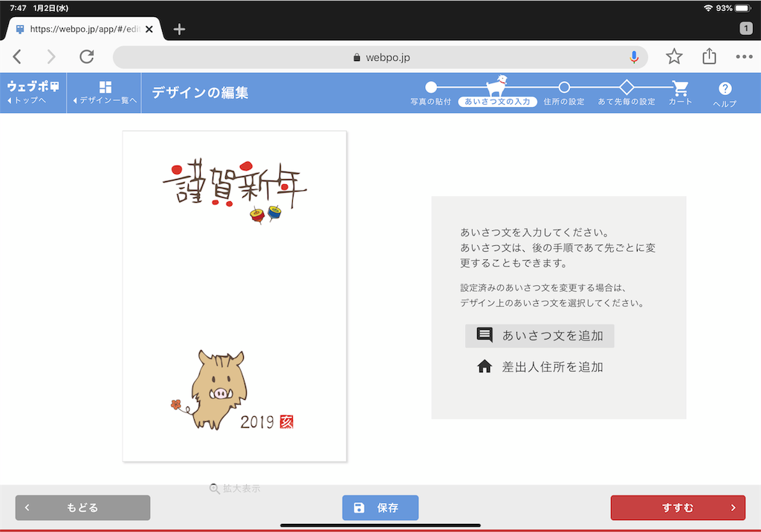Click the dog icon on あいさつ文の入力 step
761x532 pixels.
496,84
